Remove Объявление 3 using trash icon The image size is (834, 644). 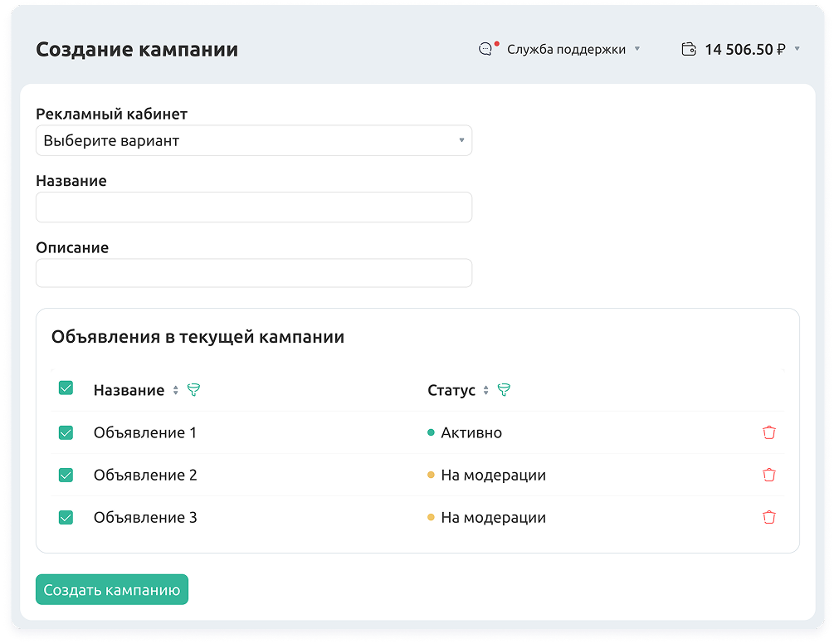pos(769,517)
